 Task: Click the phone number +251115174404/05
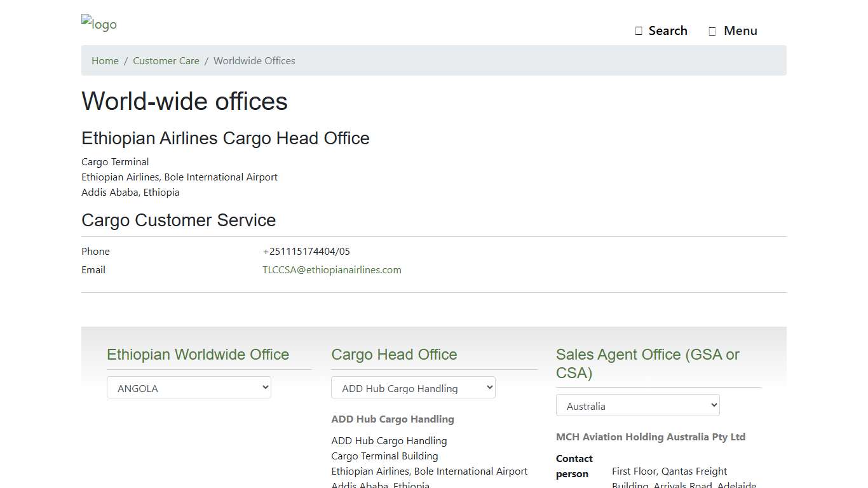tap(306, 251)
